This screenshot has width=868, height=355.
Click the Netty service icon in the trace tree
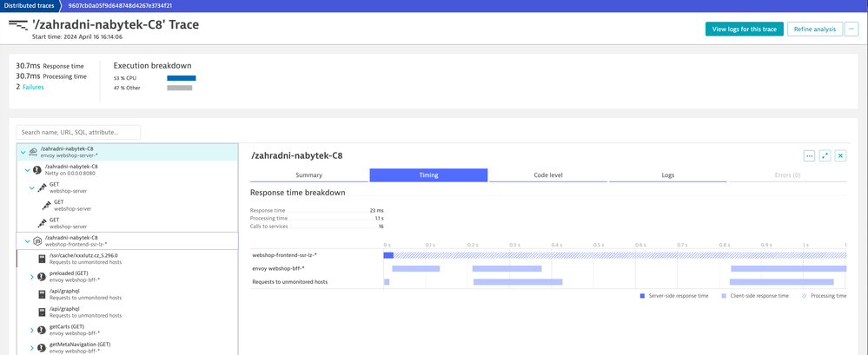click(37, 170)
